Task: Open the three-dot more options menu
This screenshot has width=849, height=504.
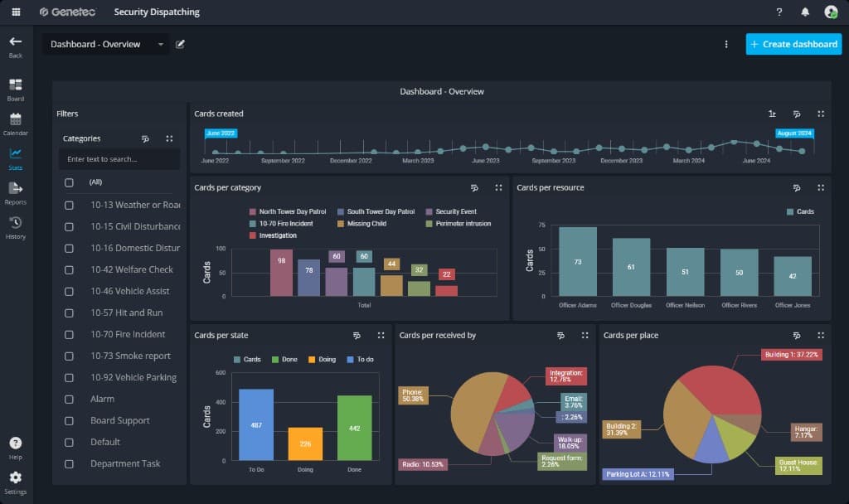Action: tap(726, 44)
